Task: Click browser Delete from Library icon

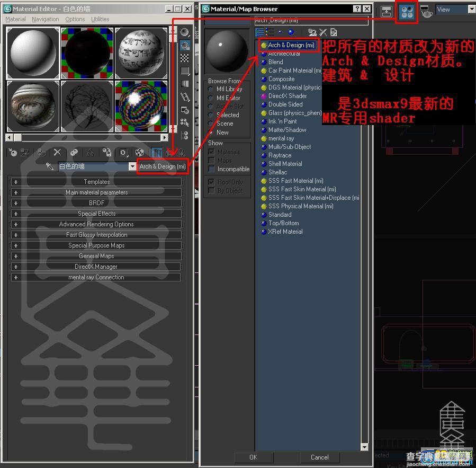Action: point(322,32)
